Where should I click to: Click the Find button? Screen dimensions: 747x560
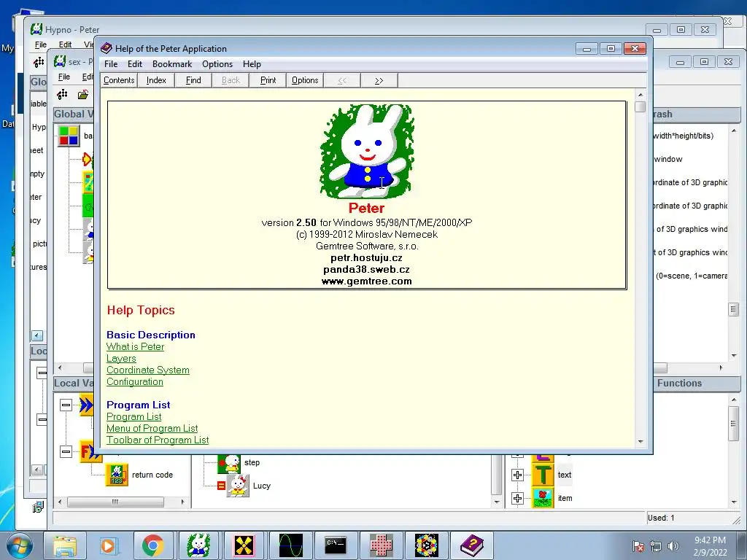pos(193,80)
